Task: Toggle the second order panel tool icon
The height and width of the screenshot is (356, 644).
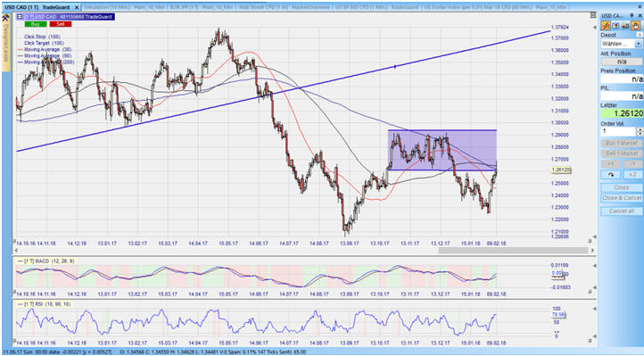Action: (615, 26)
